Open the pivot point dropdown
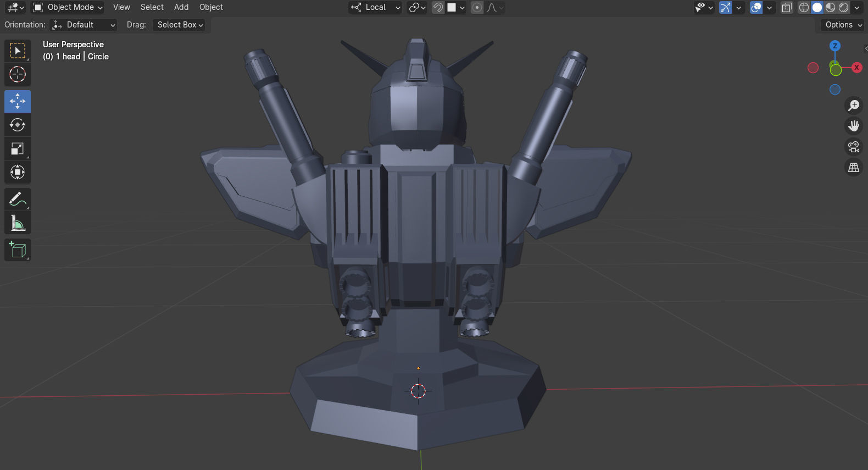This screenshot has height=470, width=868. [x=417, y=7]
